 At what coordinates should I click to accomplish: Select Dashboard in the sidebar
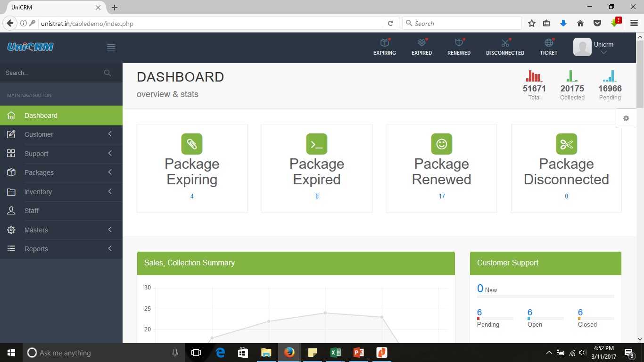tap(41, 115)
